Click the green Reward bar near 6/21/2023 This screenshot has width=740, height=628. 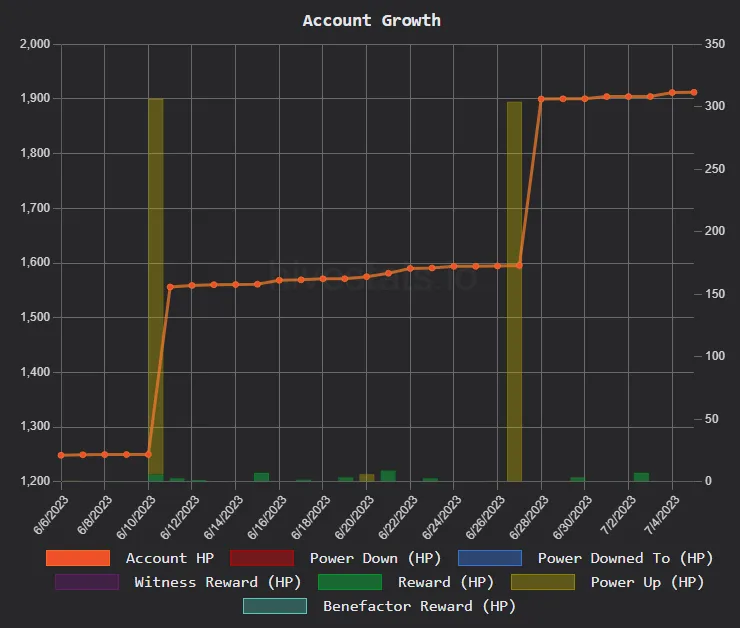[388, 476]
